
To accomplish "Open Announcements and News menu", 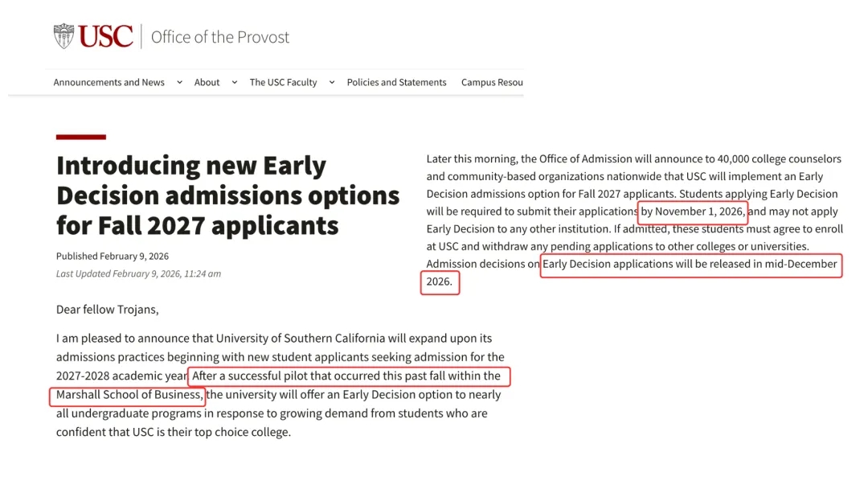I will (x=109, y=82).
